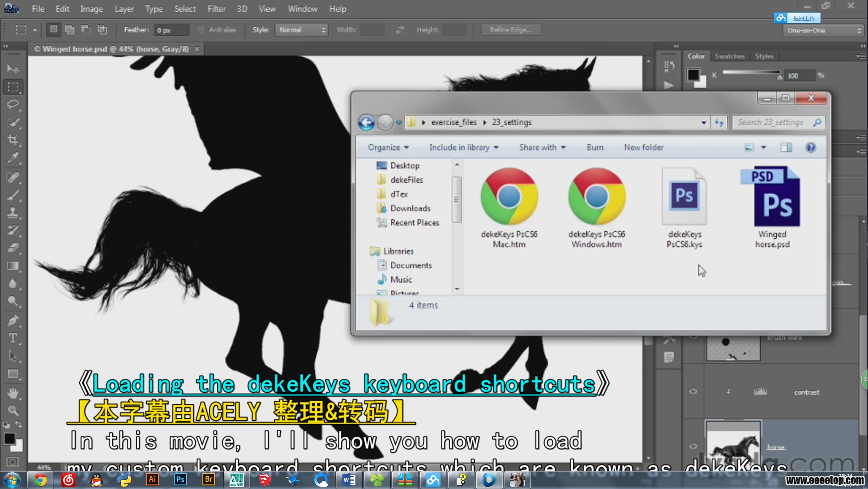Expand the Share with dropdown
868x489 pixels.
pyautogui.click(x=542, y=148)
